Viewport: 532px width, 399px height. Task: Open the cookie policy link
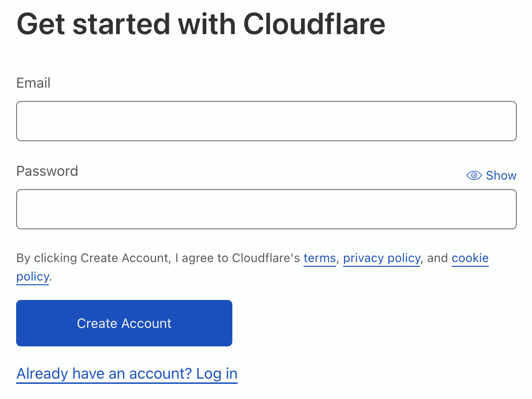click(x=469, y=258)
